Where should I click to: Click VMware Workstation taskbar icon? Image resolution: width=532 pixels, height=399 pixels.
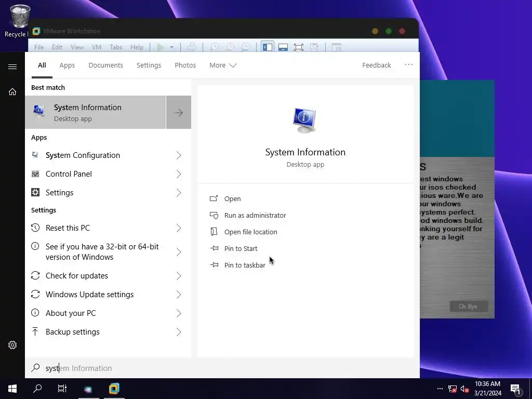point(114,389)
